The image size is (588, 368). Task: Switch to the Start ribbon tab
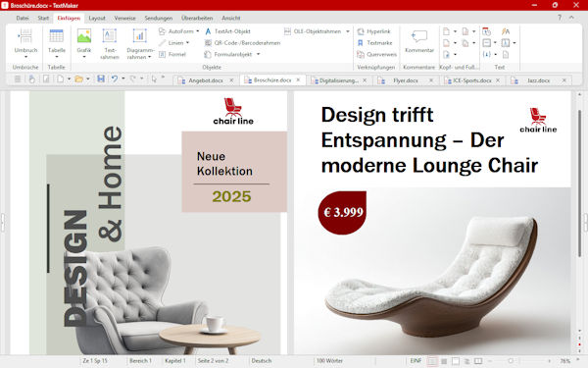click(x=43, y=18)
